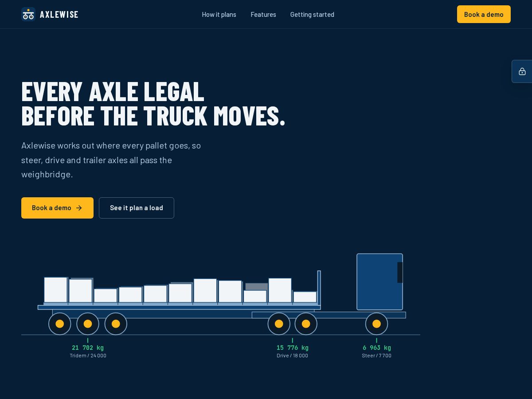Click the grey pallet on the trailer
This screenshot has width=532, height=399.
pyautogui.click(x=257, y=286)
